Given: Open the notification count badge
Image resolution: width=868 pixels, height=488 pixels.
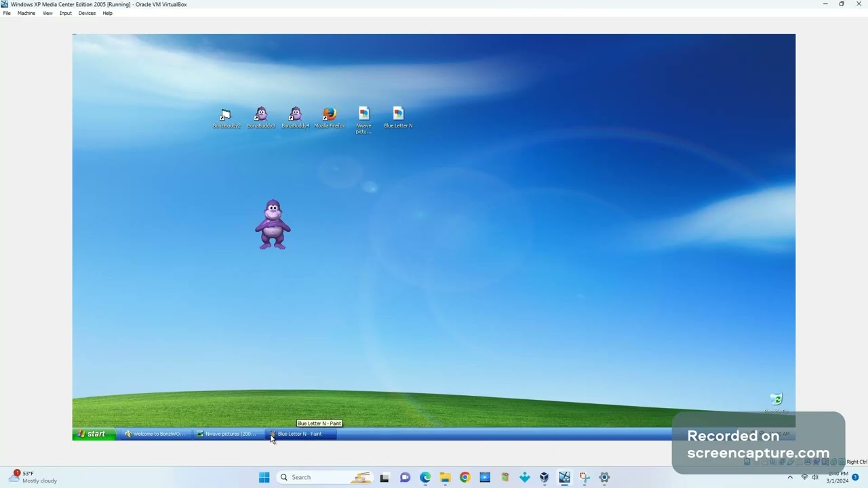Looking at the screenshot, I should pyautogui.click(x=856, y=477).
